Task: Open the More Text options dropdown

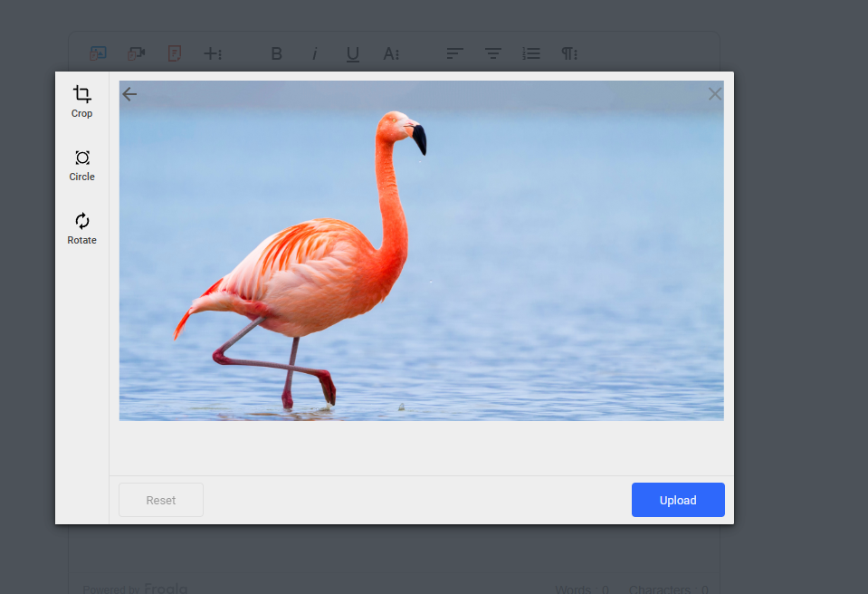Action: pos(390,53)
